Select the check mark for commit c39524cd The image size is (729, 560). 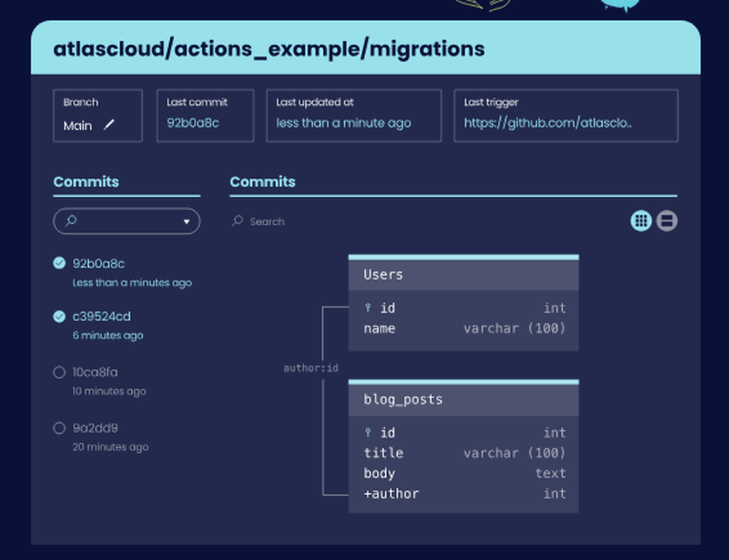(59, 316)
